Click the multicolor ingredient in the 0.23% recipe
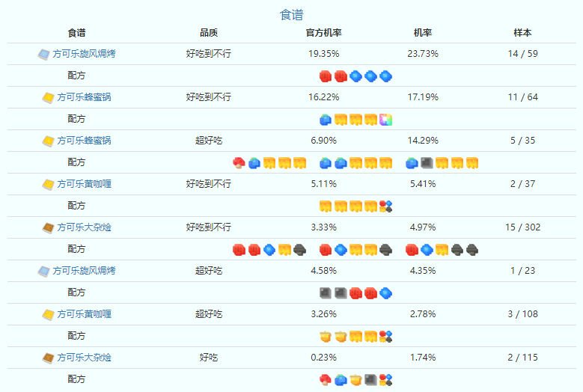 (385, 380)
